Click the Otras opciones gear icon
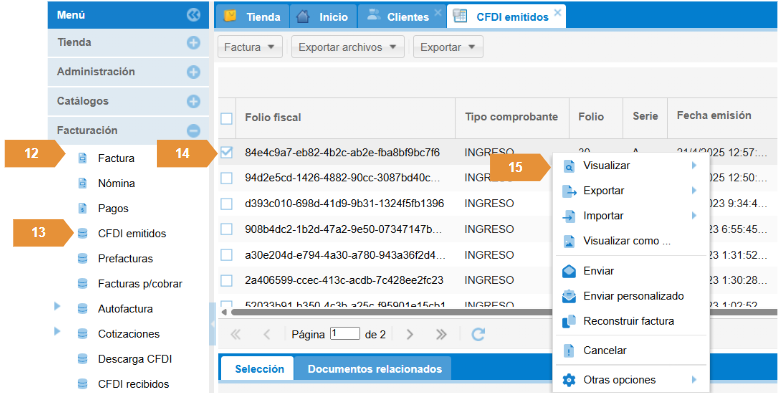Viewport: 781px width, 393px height. click(568, 380)
